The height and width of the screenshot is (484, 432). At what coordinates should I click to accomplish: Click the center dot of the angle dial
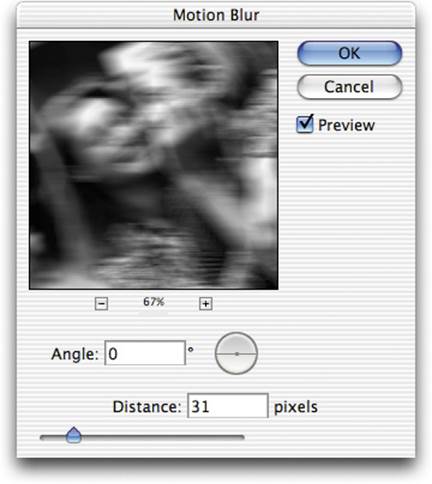[237, 354]
